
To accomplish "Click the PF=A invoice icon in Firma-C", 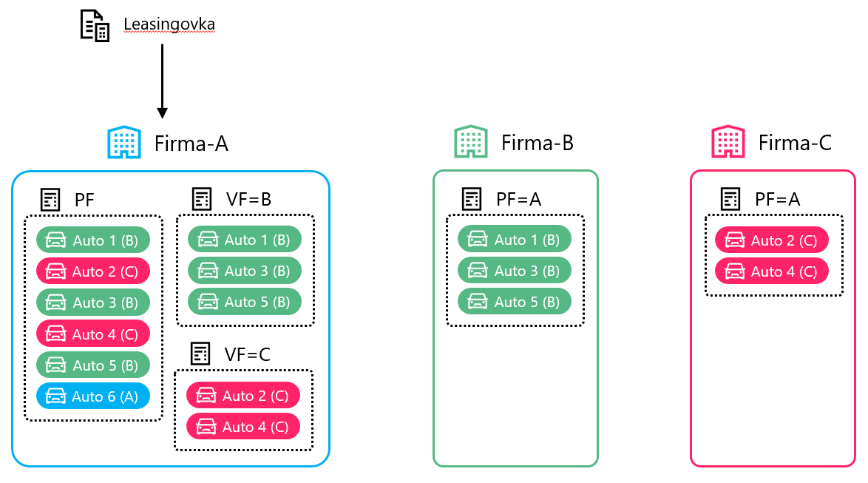I will click(x=730, y=199).
